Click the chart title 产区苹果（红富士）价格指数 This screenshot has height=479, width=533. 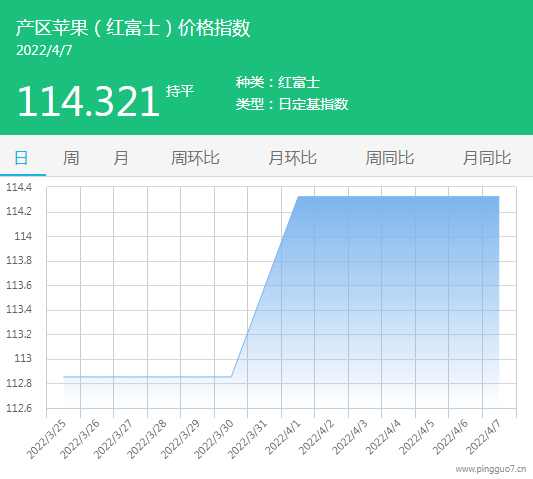click(x=133, y=28)
